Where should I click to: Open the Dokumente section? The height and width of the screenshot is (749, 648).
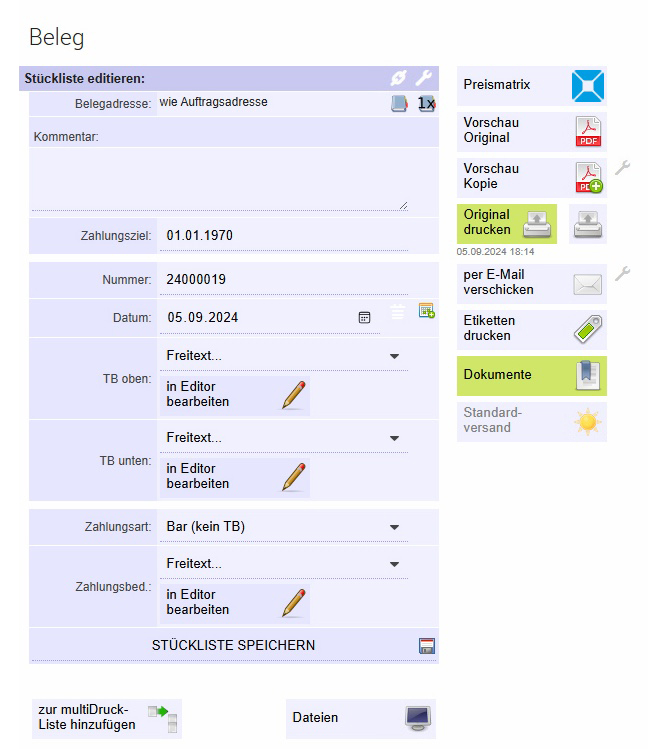(532, 375)
